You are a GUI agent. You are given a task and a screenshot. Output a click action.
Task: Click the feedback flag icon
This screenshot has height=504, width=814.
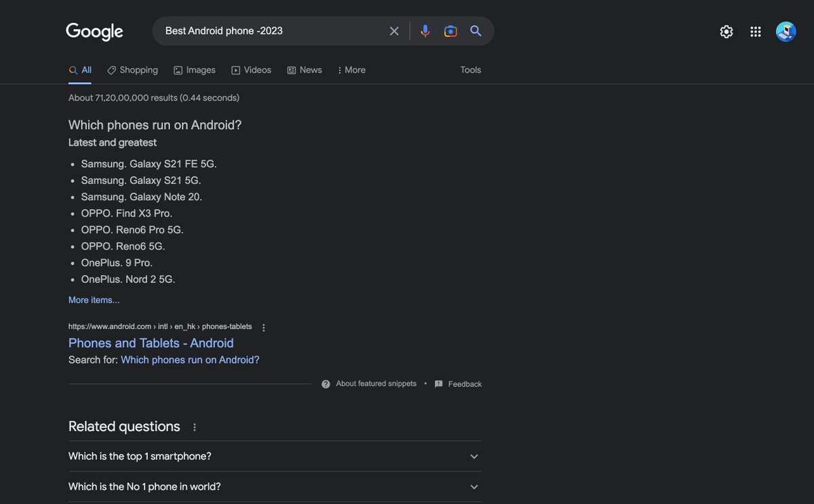[439, 384]
